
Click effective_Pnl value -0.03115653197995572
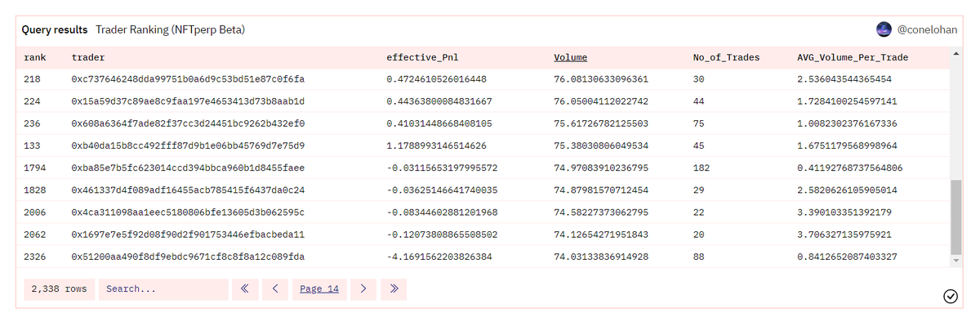click(x=442, y=168)
